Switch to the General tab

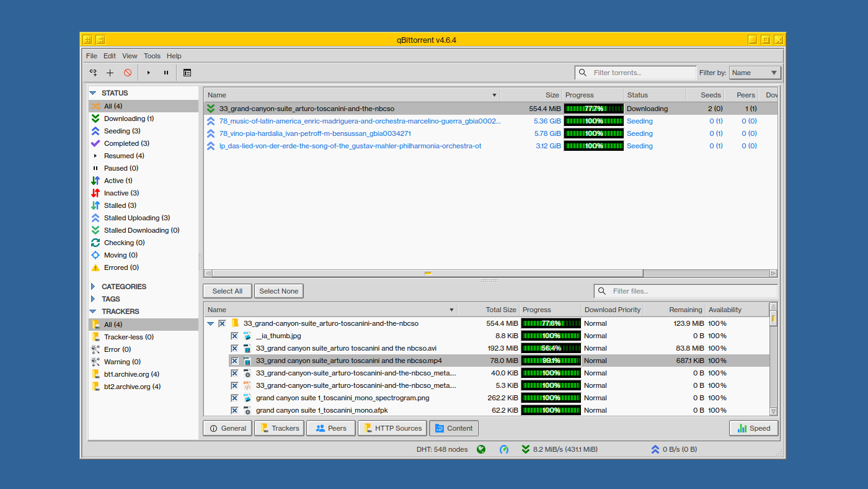click(228, 428)
